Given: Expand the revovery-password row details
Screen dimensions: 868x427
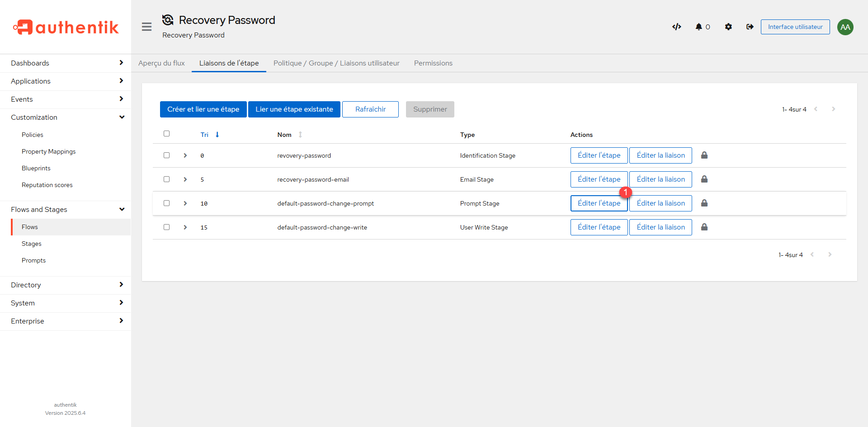Looking at the screenshot, I should (185, 155).
